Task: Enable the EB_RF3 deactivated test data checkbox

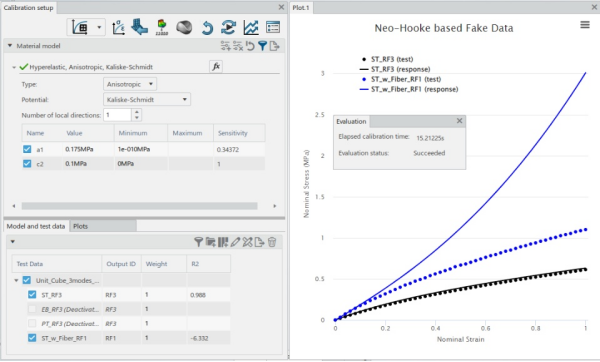Action: click(32, 309)
